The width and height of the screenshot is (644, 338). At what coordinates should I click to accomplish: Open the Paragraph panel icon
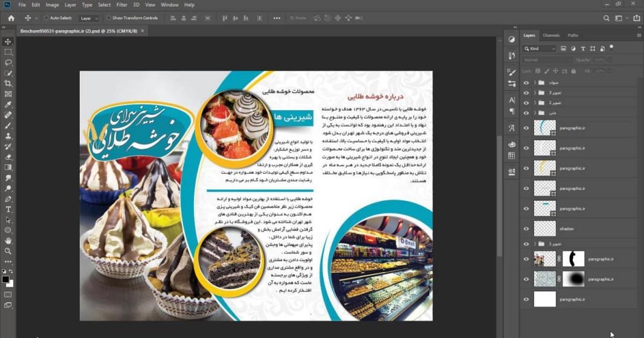click(x=511, y=111)
